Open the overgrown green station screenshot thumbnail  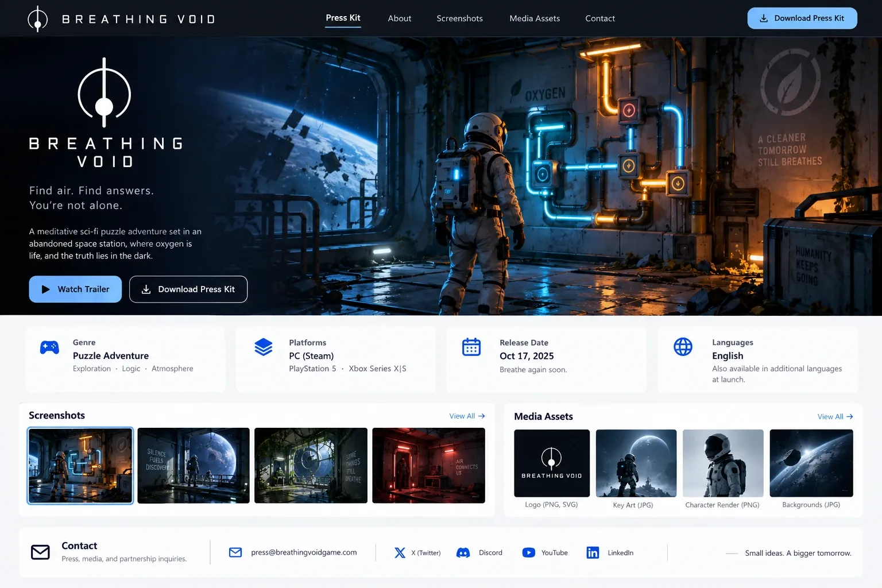click(311, 466)
